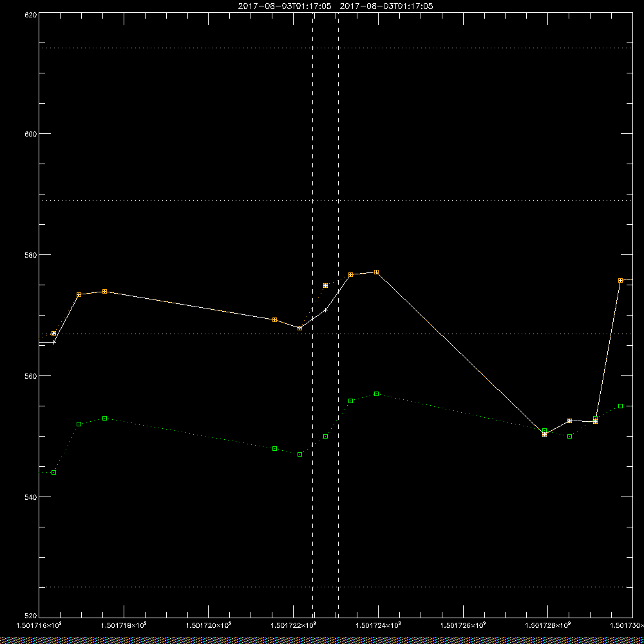Pick the right dashed vertical time marker
644x644 pixels.
[339, 314]
